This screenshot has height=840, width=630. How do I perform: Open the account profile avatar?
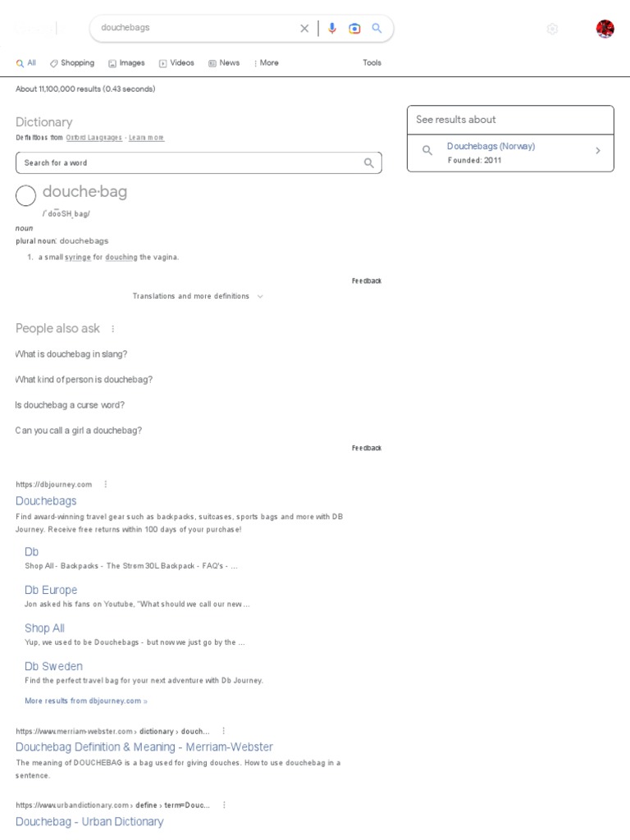point(605,29)
